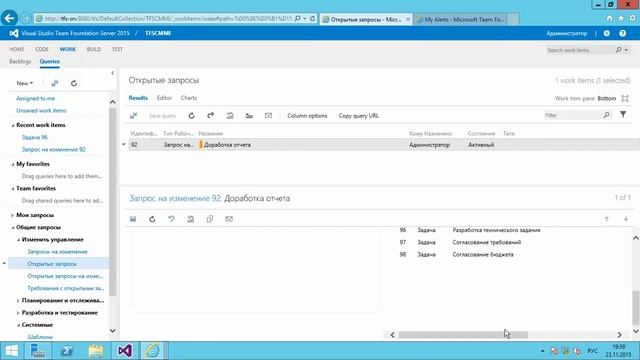Collapse the left navigation pane chevron
The height and width of the screenshot is (360, 640).
click(113, 73)
